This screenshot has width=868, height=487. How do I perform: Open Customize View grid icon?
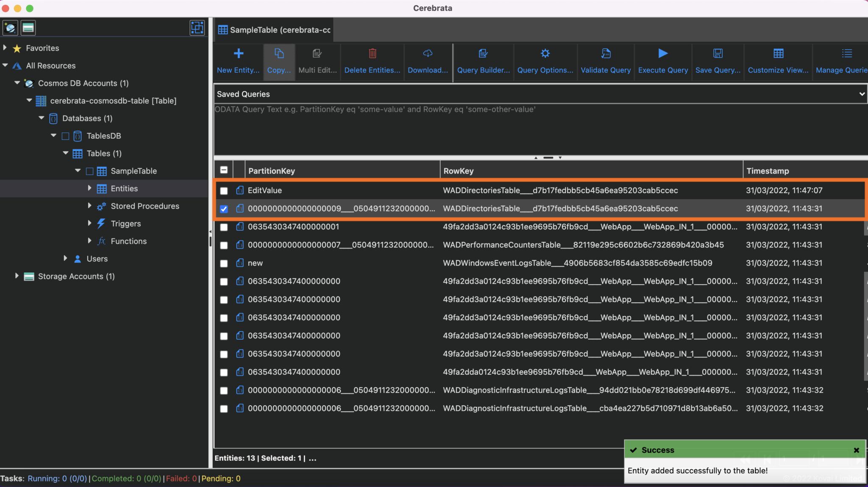click(778, 53)
